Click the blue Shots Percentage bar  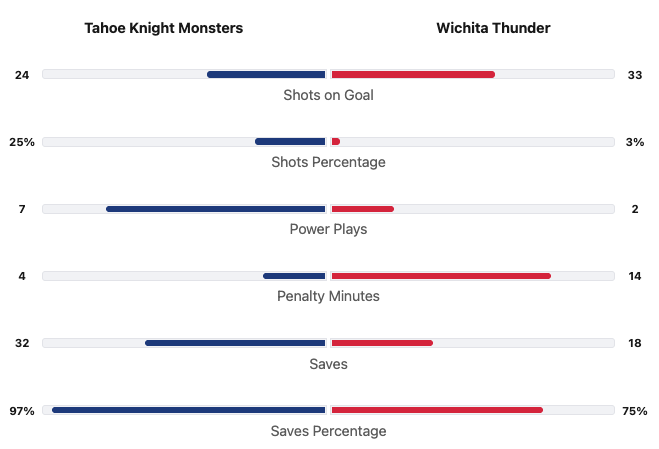[x=290, y=141]
